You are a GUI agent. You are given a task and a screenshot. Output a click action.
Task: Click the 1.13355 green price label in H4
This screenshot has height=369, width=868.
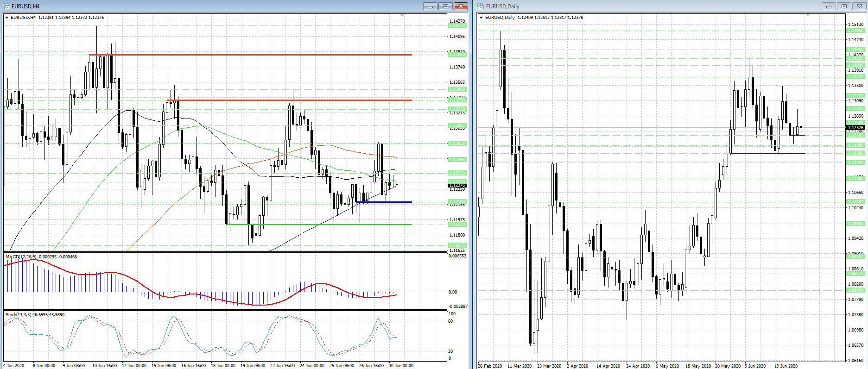pyautogui.click(x=457, y=100)
